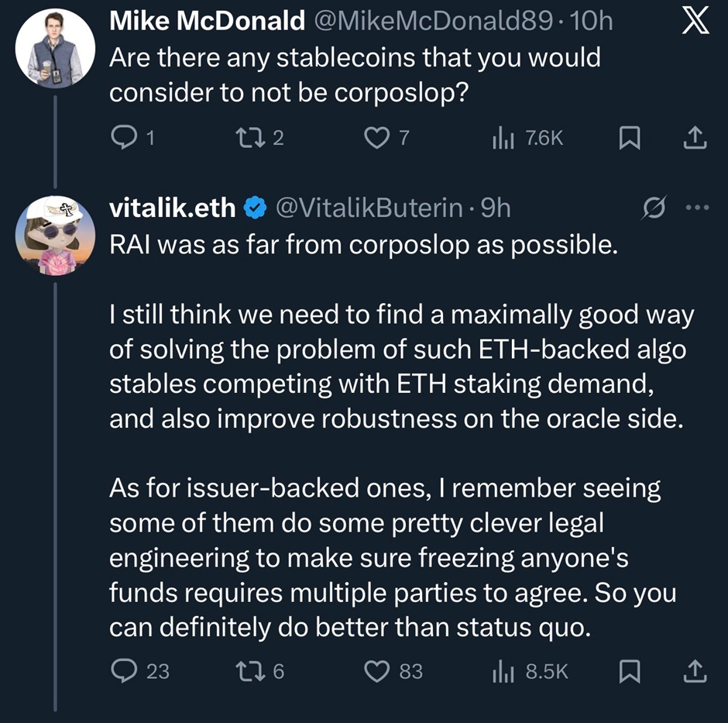Reply to Mike McDonald's tweet
The width and height of the screenshot is (728, 723).
(x=124, y=138)
